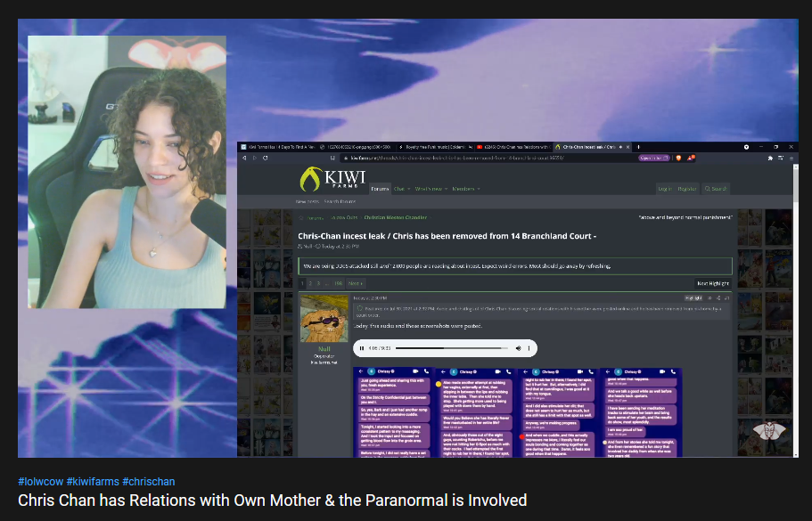Go to page 2 of the thread
The height and width of the screenshot is (521, 812).
click(x=310, y=283)
